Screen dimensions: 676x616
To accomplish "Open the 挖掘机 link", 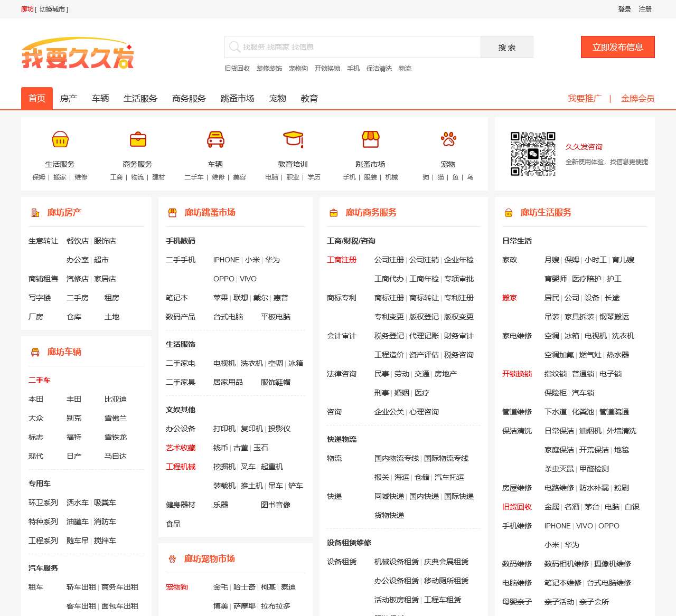I will [224, 467].
